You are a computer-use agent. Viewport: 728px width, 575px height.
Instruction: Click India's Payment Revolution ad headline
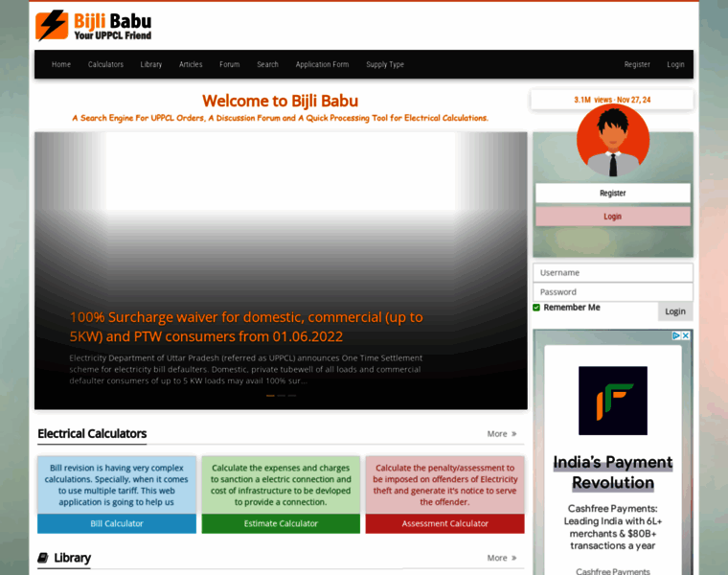pyautogui.click(x=613, y=472)
